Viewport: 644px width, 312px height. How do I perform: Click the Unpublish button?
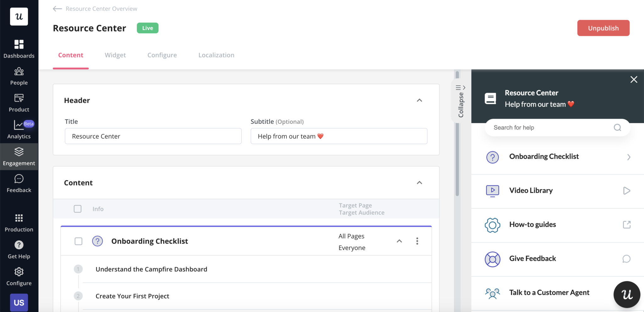(x=603, y=28)
